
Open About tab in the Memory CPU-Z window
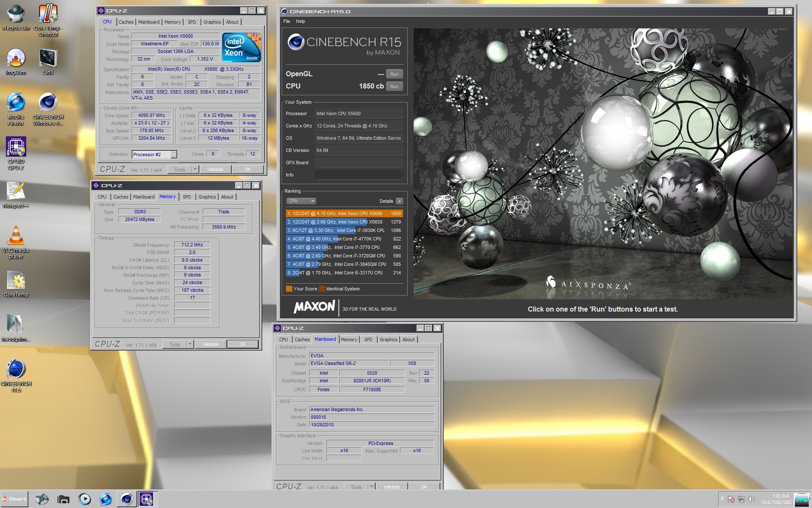point(227,197)
